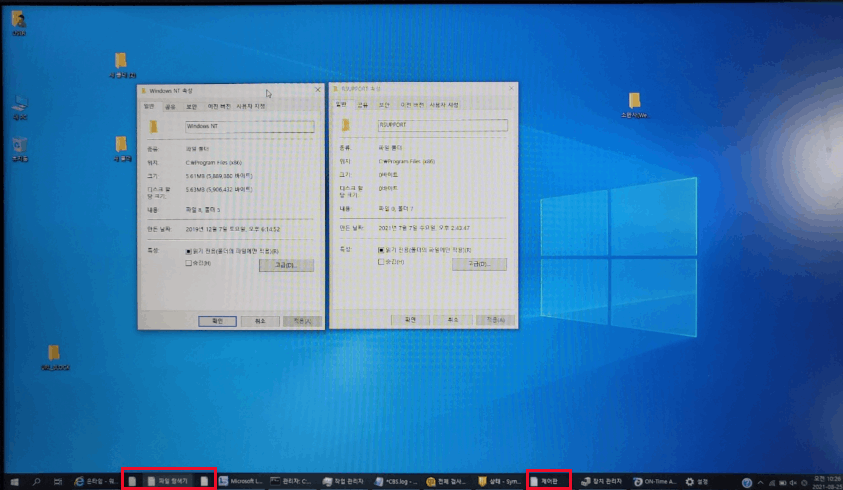The width and height of the screenshot is (843, 490).
Task: Select the 새 폴더 folder beside the recycle bin
Action: coord(122,148)
